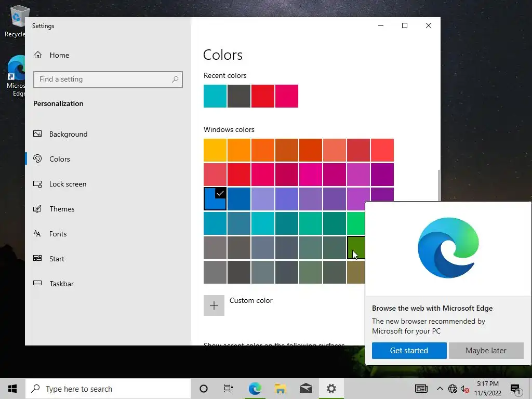532x399 pixels.
Task: Choose the yellow gold Windows color
Action: click(x=215, y=150)
